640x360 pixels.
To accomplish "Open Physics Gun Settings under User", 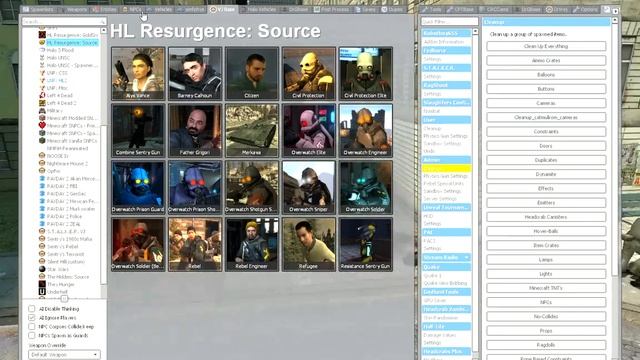I will tap(445, 136).
